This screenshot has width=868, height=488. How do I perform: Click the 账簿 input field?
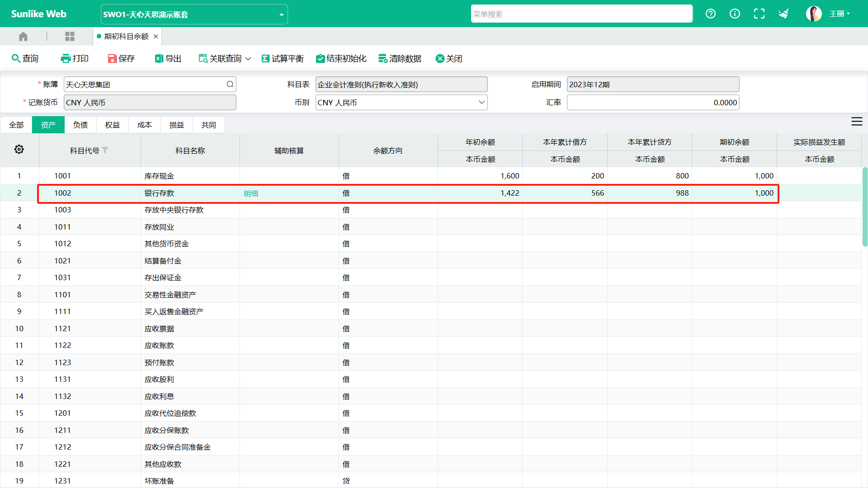[150, 84]
